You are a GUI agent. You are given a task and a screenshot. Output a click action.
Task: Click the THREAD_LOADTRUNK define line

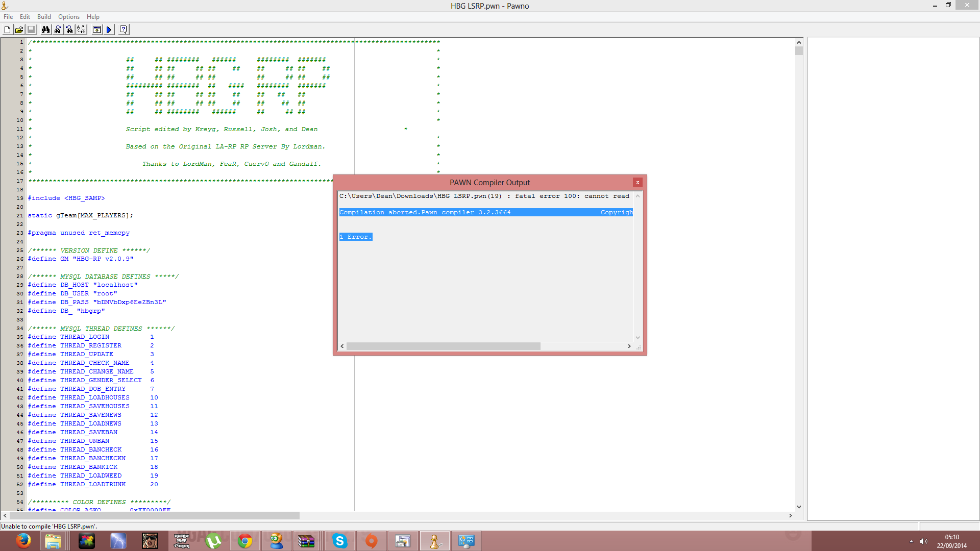[93, 485]
